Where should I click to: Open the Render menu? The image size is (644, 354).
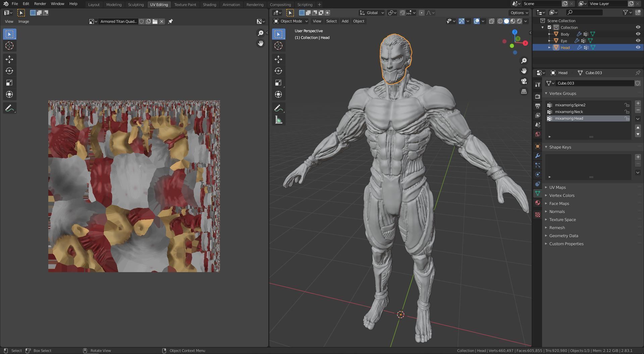tap(40, 4)
